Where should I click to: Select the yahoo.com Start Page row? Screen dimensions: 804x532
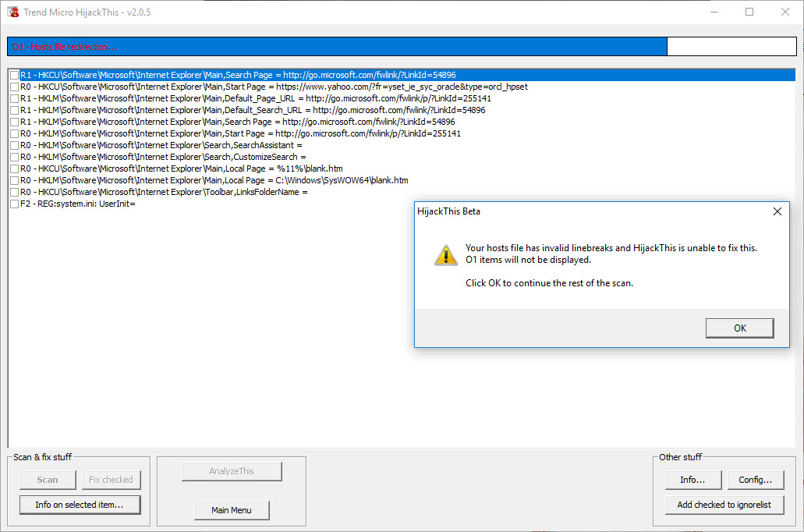pos(274,87)
